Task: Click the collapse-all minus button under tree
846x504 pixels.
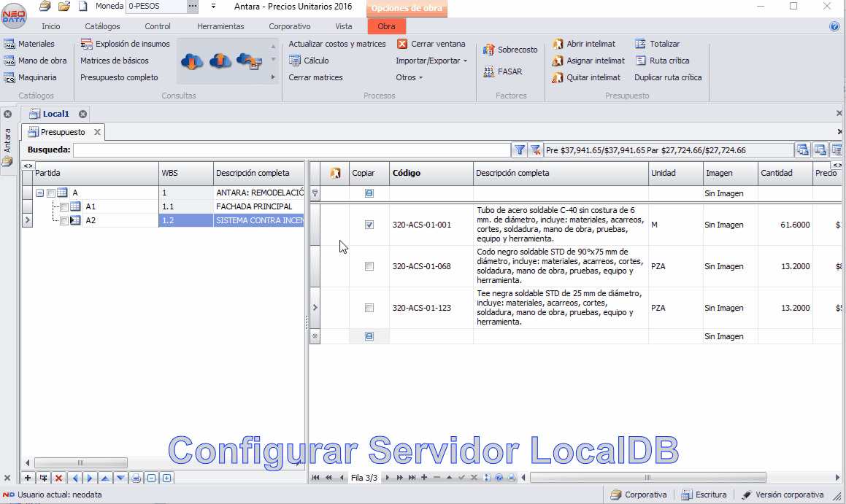Action: point(152,478)
